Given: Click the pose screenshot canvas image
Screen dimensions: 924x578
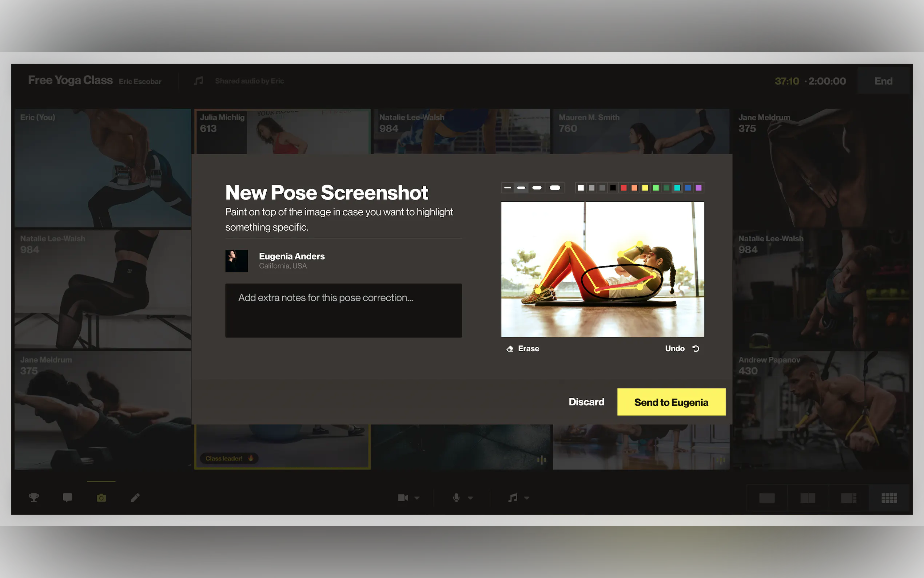Looking at the screenshot, I should pos(602,269).
